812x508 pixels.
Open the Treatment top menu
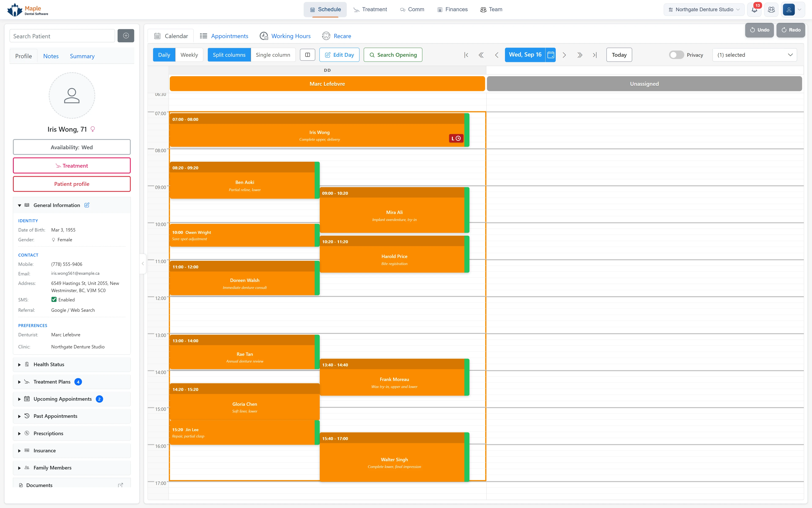click(370, 9)
